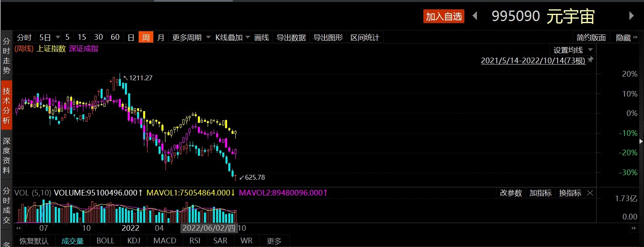
Task: Expand the 设置均线 dropdown
Action: coord(573,50)
